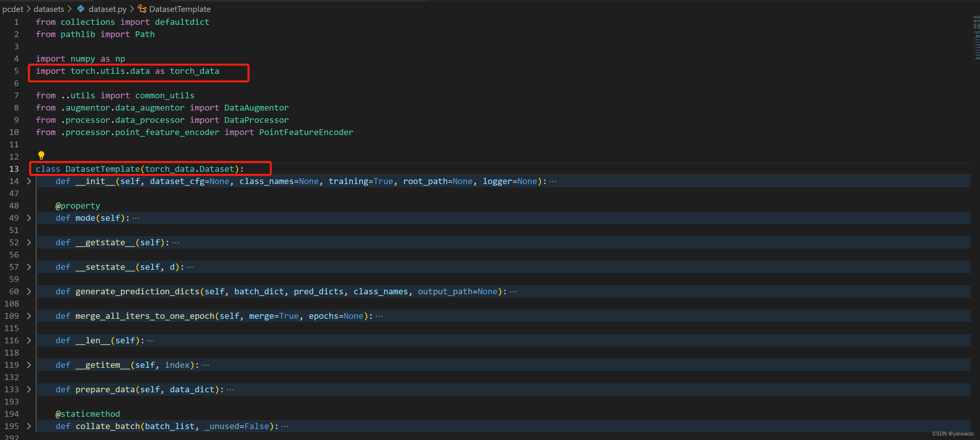Expand generate_prediction_dicts fold arrow
This screenshot has width=980, height=440.
29,292
